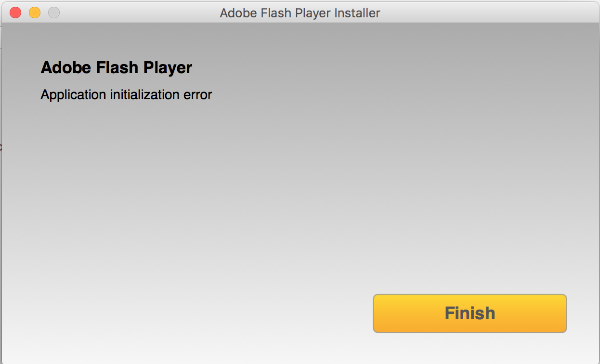This screenshot has height=364, width=600.
Task: Click the Finish button
Action: click(470, 313)
